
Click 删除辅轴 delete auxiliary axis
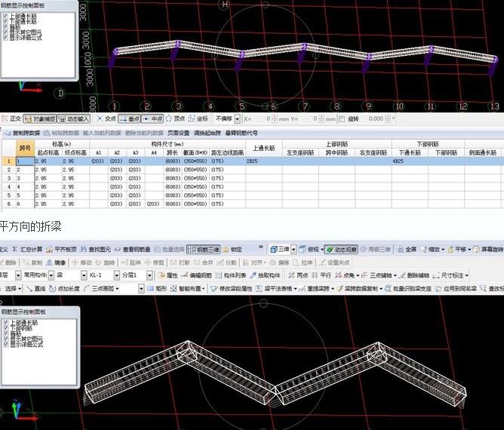[x=414, y=275]
